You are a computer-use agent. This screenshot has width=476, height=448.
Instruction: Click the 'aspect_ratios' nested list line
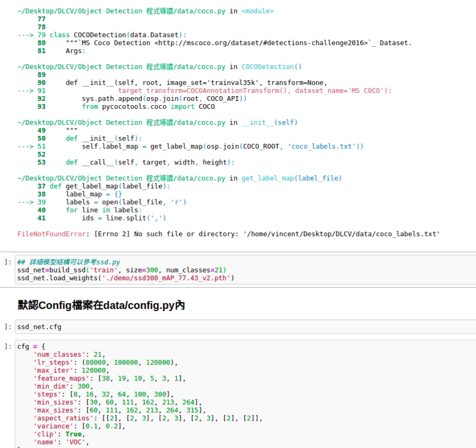coord(148,418)
